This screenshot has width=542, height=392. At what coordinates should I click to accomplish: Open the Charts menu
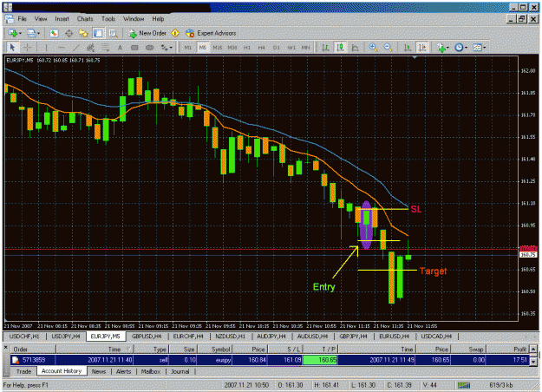[x=85, y=19]
